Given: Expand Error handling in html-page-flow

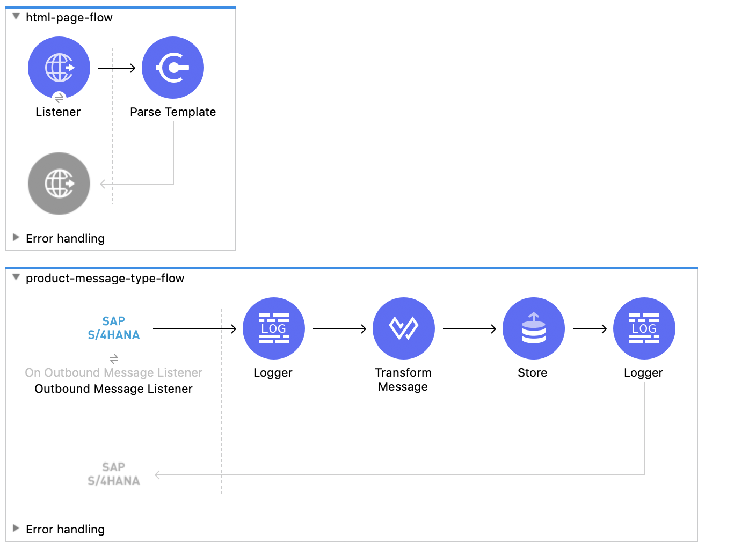Looking at the screenshot, I should (16, 238).
